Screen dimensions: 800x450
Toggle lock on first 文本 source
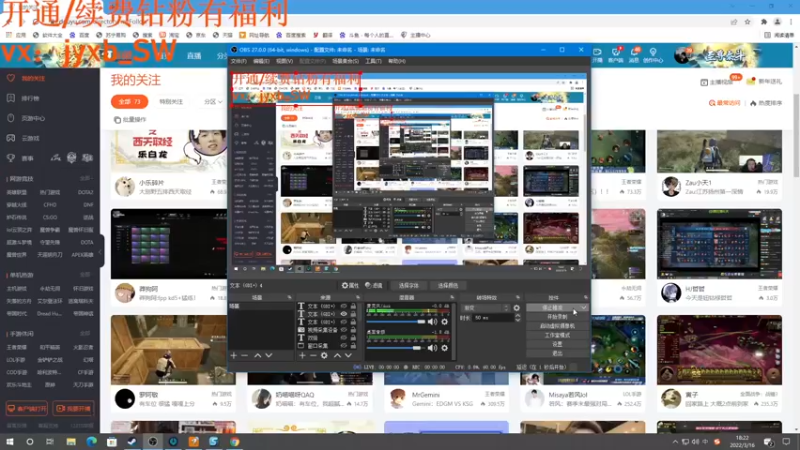click(x=353, y=306)
